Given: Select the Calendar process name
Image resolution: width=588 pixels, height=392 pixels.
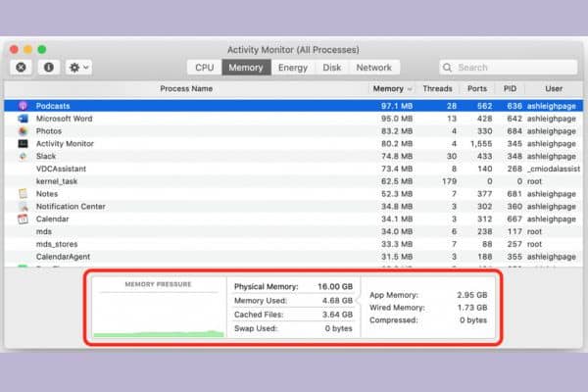Looking at the screenshot, I should (x=53, y=220).
